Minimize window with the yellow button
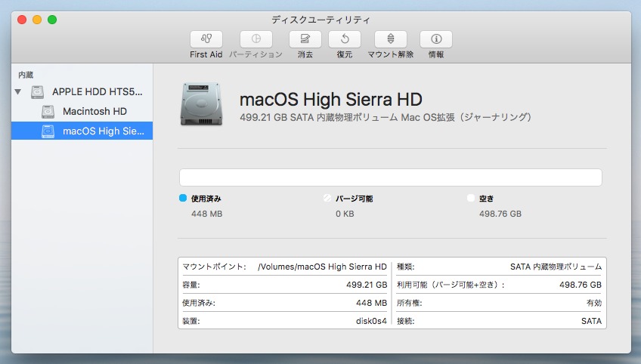641x364 pixels. pos(37,20)
